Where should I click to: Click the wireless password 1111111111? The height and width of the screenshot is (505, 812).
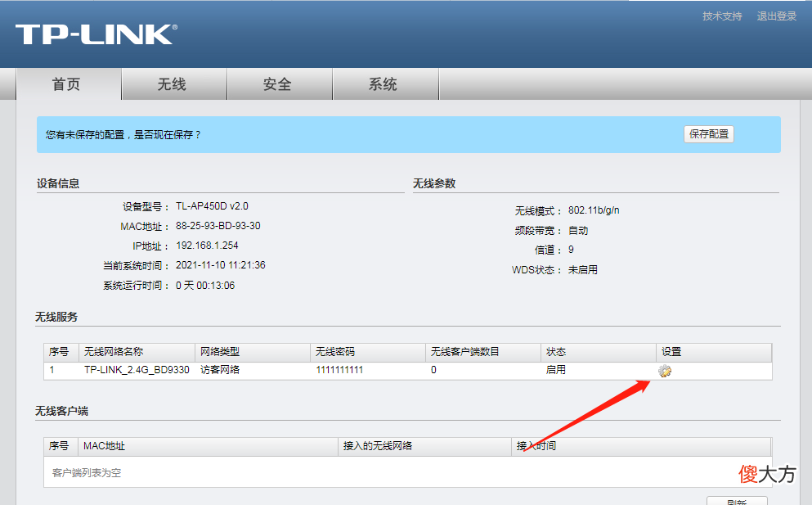coord(339,370)
